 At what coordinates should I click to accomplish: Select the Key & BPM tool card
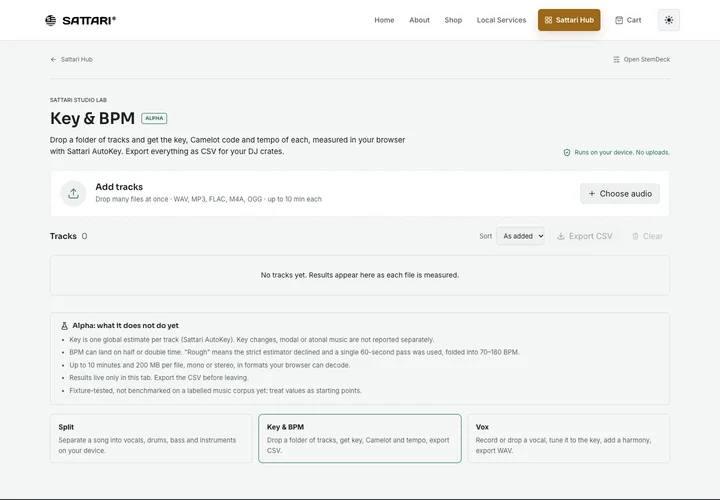pyautogui.click(x=360, y=438)
